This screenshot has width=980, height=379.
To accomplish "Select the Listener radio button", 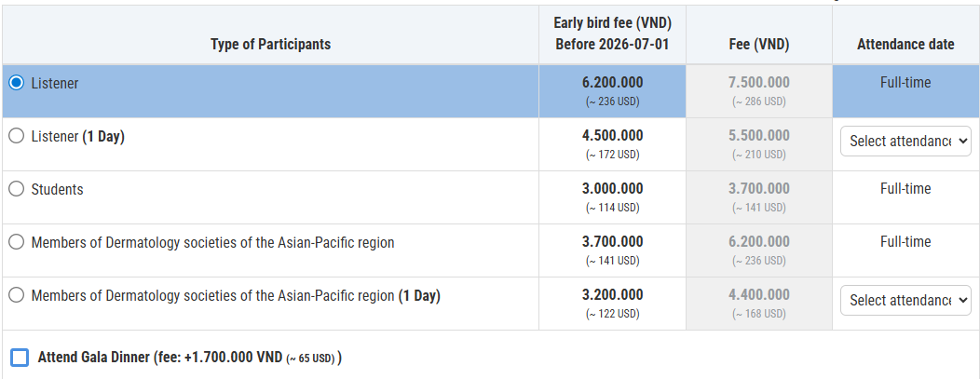I will [16, 83].
